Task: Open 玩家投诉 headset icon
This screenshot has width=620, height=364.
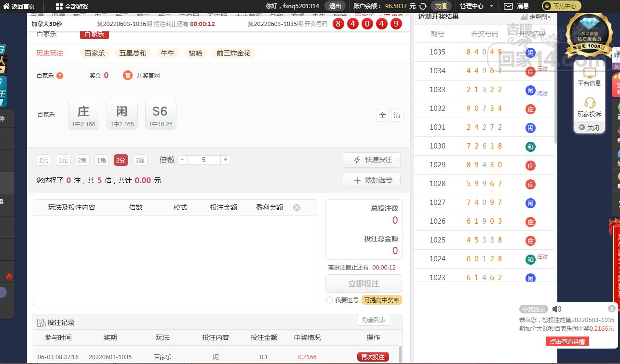Action: pos(589,103)
